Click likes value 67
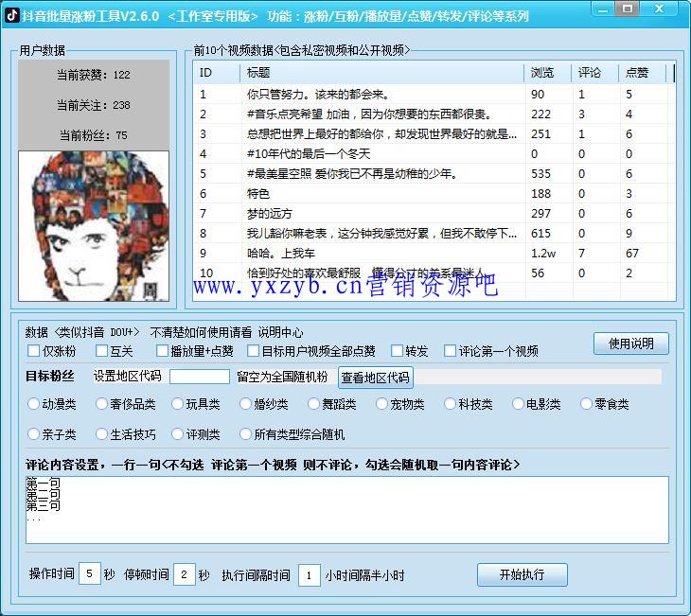Image resolution: width=691 pixels, height=616 pixels. point(632,253)
